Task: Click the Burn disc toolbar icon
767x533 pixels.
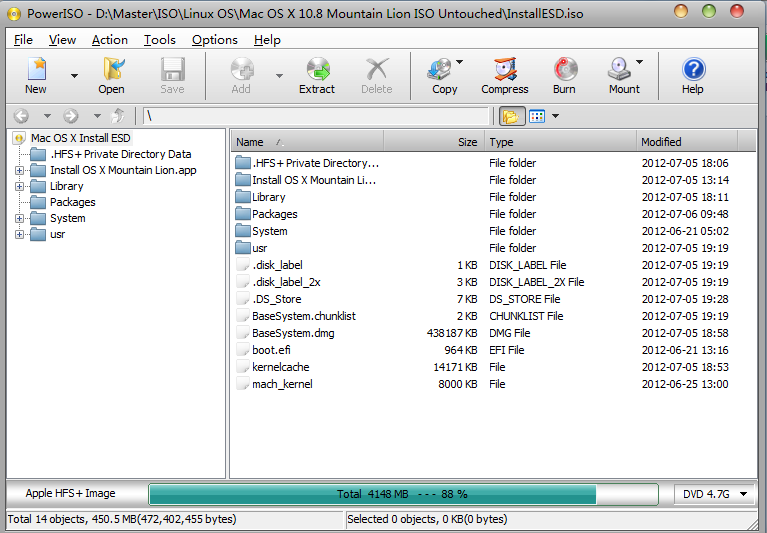Action: tap(565, 69)
